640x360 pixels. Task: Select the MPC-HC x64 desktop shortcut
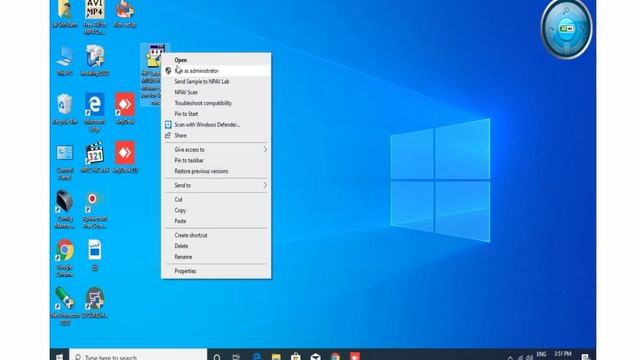point(95,157)
